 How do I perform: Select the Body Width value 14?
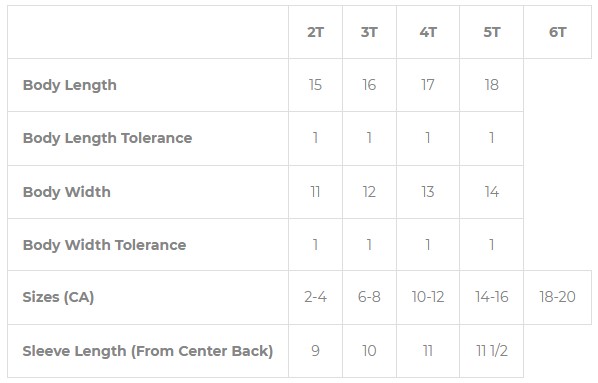click(492, 192)
